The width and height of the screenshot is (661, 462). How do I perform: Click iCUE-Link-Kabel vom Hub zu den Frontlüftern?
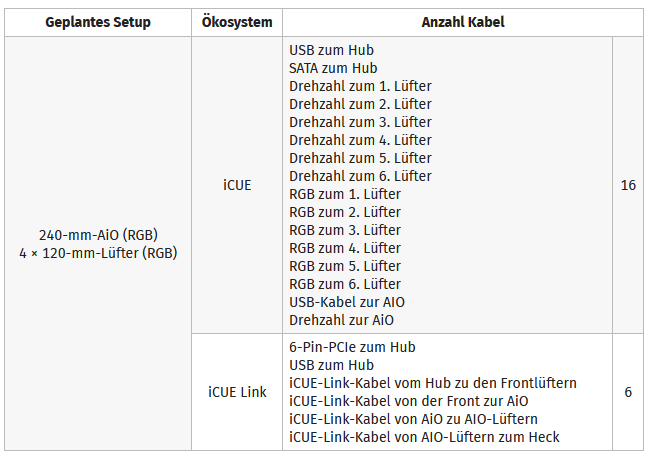[x=432, y=383]
